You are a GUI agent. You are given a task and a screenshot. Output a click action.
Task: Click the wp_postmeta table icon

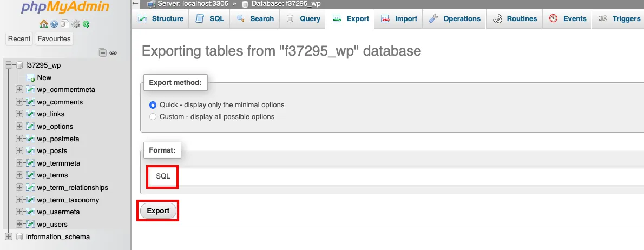[30, 139]
